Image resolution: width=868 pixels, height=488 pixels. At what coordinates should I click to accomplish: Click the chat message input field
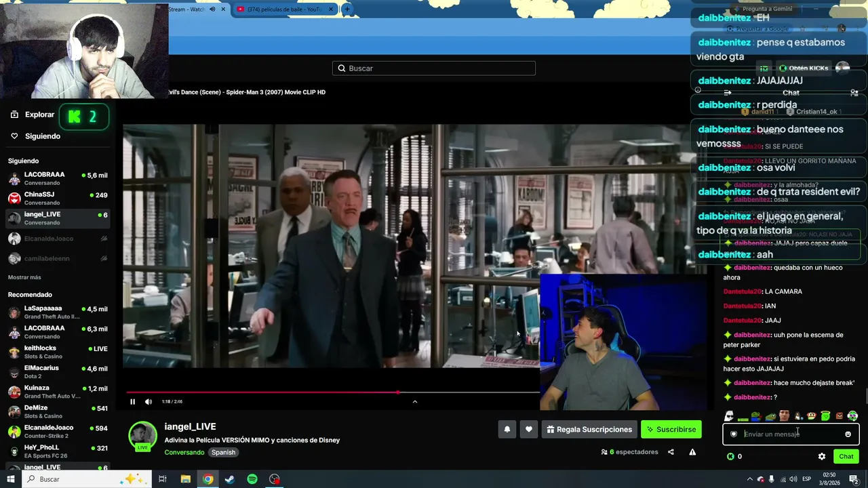tap(791, 434)
